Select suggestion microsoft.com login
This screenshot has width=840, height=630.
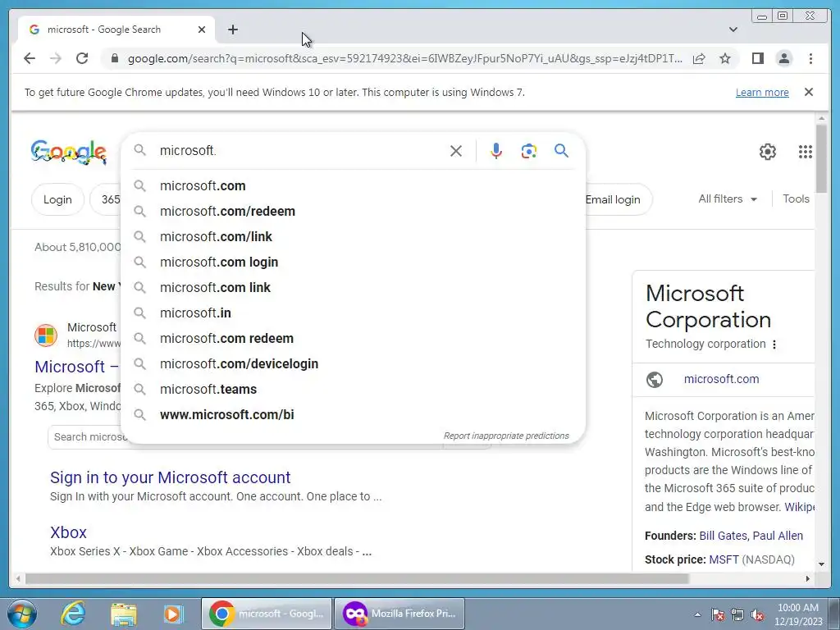tap(353, 262)
